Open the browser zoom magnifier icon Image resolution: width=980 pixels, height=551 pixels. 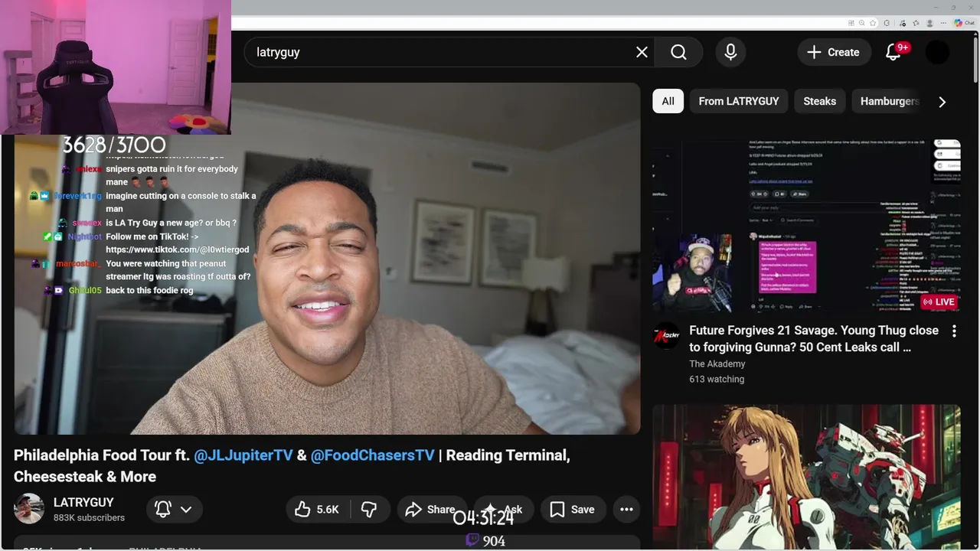coord(862,23)
